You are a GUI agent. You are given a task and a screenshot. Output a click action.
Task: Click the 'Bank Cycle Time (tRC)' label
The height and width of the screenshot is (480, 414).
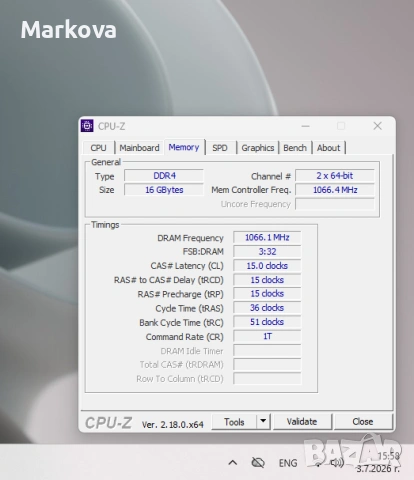(x=181, y=323)
